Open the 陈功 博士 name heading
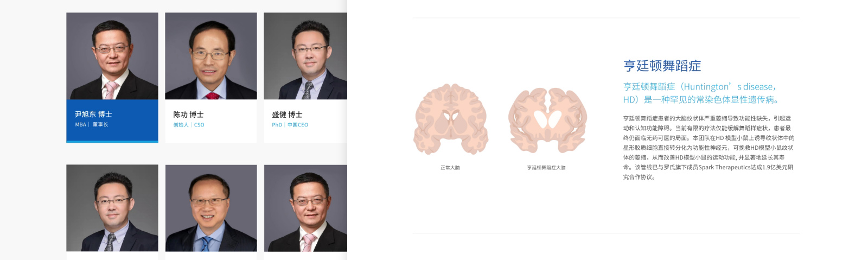Image resolution: width=868 pixels, height=260 pixels. click(x=188, y=115)
